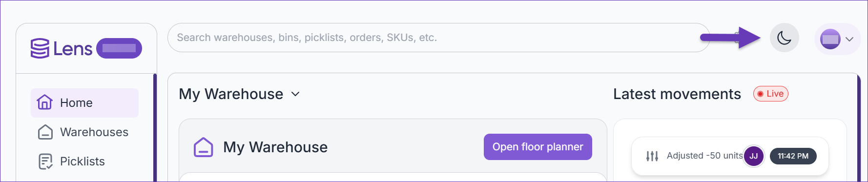The height and width of the screenshot is (182, 868).
Task: Select the Home menu label
Action: (76, 103)
